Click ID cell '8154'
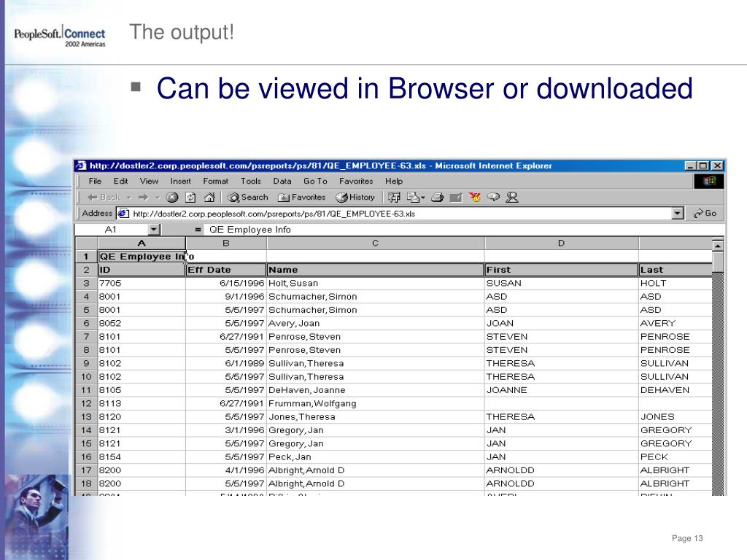 [x=142, y=456]
